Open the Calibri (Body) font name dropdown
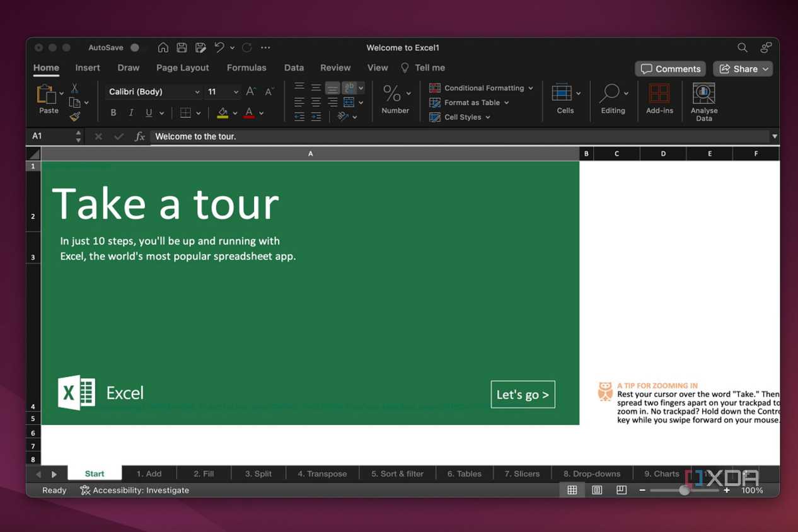 (197, 92)
